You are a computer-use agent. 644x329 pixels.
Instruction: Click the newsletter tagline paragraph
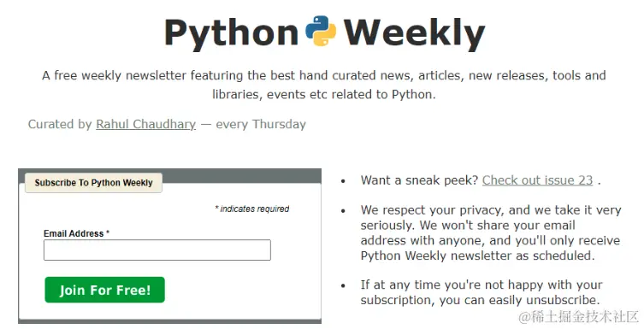click(323, 85)
